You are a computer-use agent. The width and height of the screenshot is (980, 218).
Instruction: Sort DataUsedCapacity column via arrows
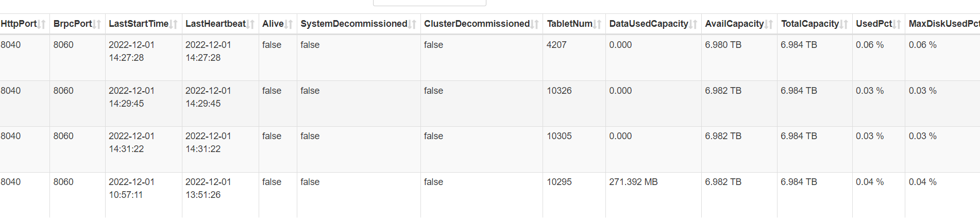pos(693,24)
